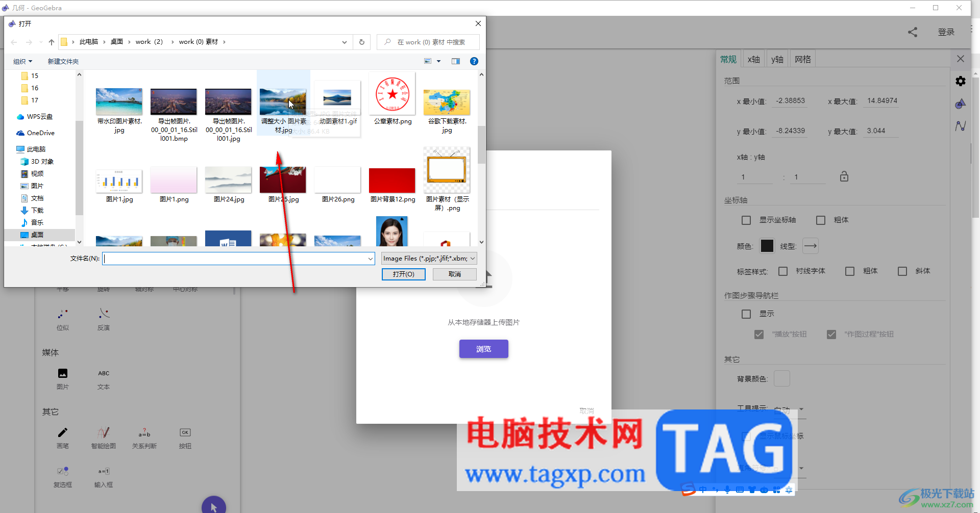The height and width of the screenshot is (513, 980).
Task: Select the 文本 ABC text tool
Action: click(104, 374)
